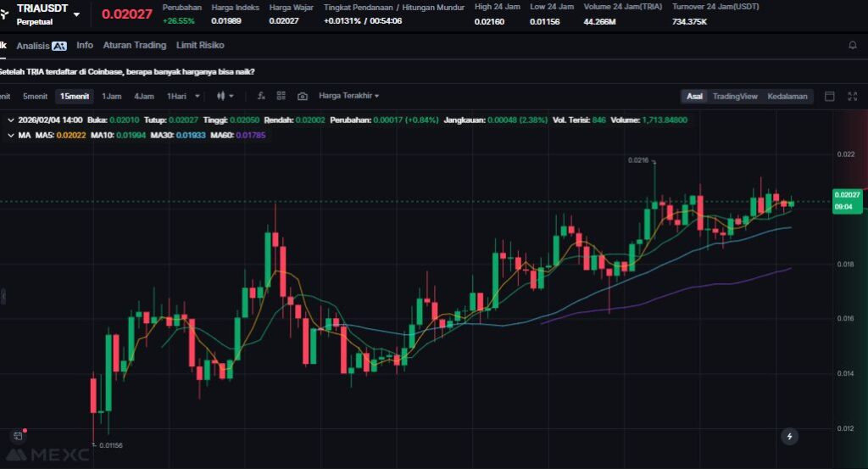Take a chart screenshot with camera icon

click(x=302, y=96)
